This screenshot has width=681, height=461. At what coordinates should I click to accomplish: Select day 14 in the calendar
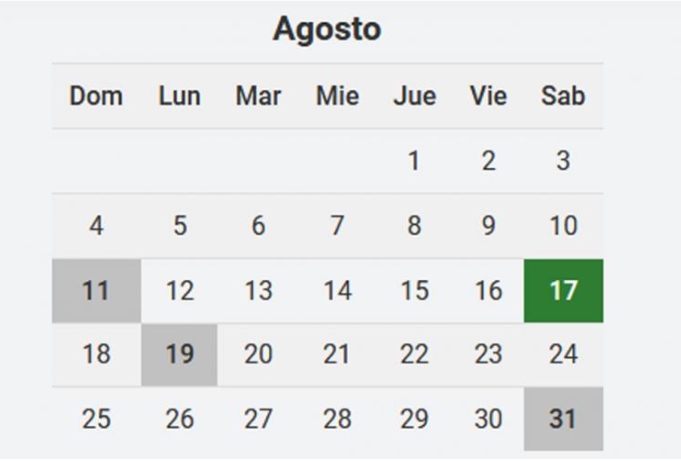(x=337, y=290)
